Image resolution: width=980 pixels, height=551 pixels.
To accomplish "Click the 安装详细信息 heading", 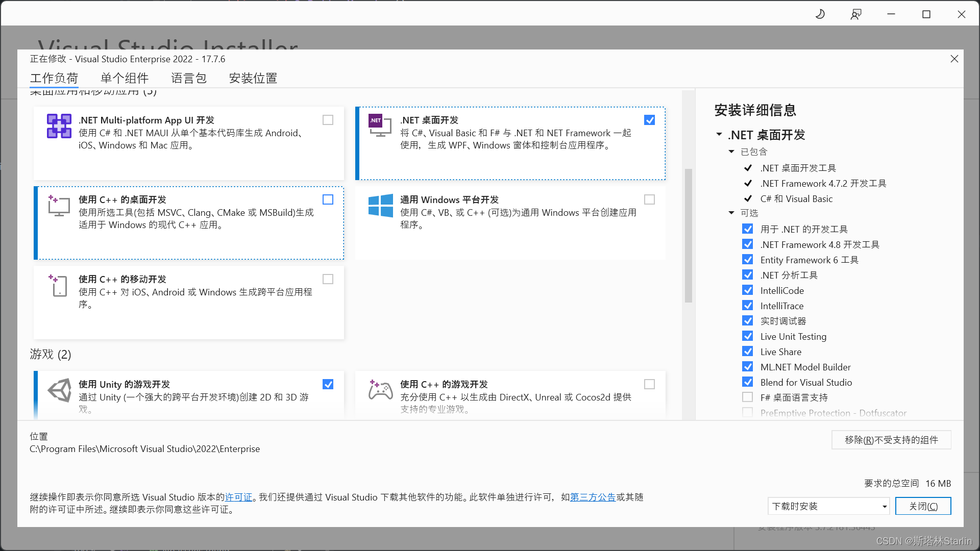I will pyautogui.click(x=755, y=110).
